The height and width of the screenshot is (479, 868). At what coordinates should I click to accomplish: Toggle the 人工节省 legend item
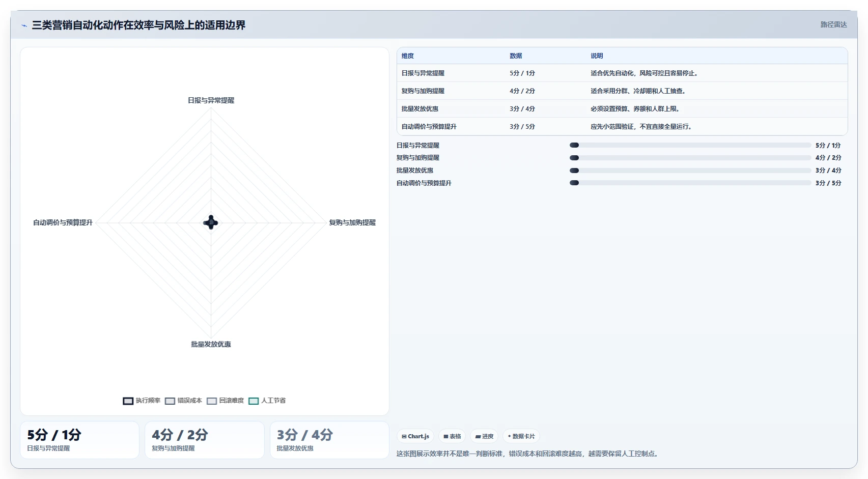point(267,401)
